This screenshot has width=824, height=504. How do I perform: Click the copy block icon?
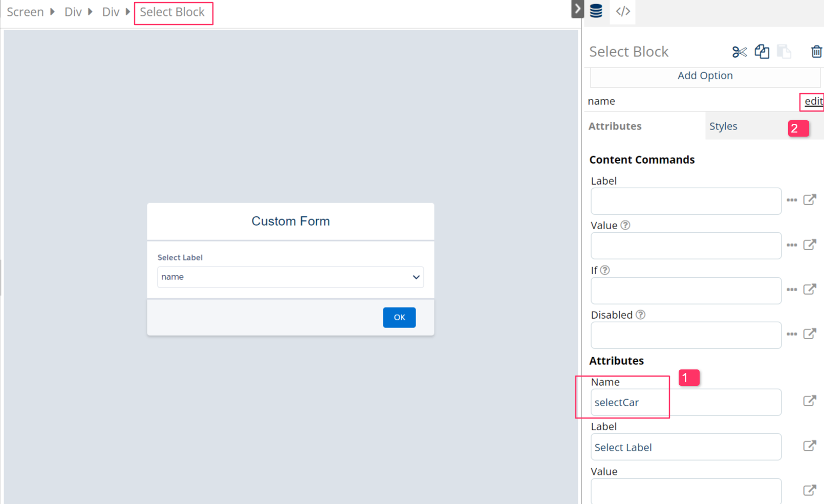click(x=762, y=52)
